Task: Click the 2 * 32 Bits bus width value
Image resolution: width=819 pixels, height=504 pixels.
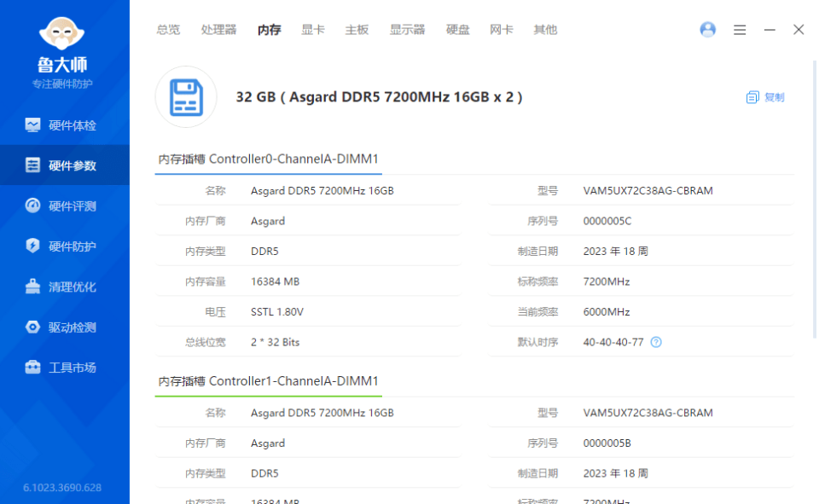Action: [276, 342]
